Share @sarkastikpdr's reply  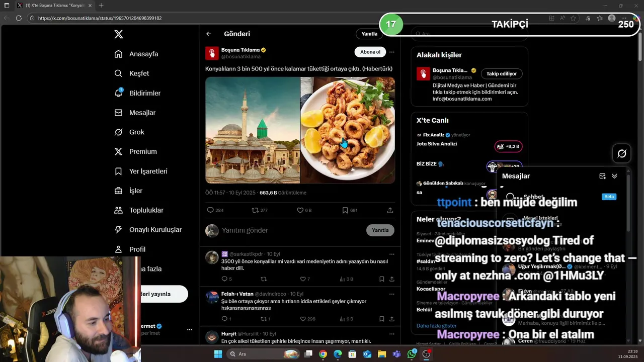pos(391,279)
